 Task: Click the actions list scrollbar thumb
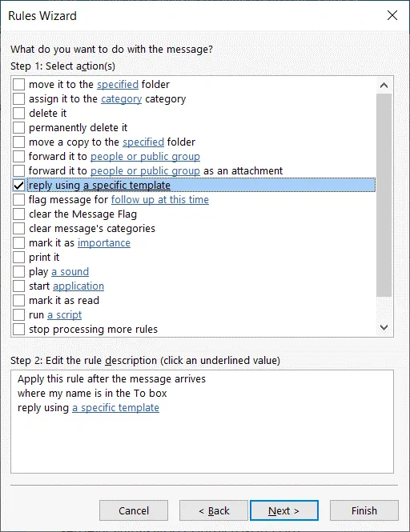[x=384, y=195]
